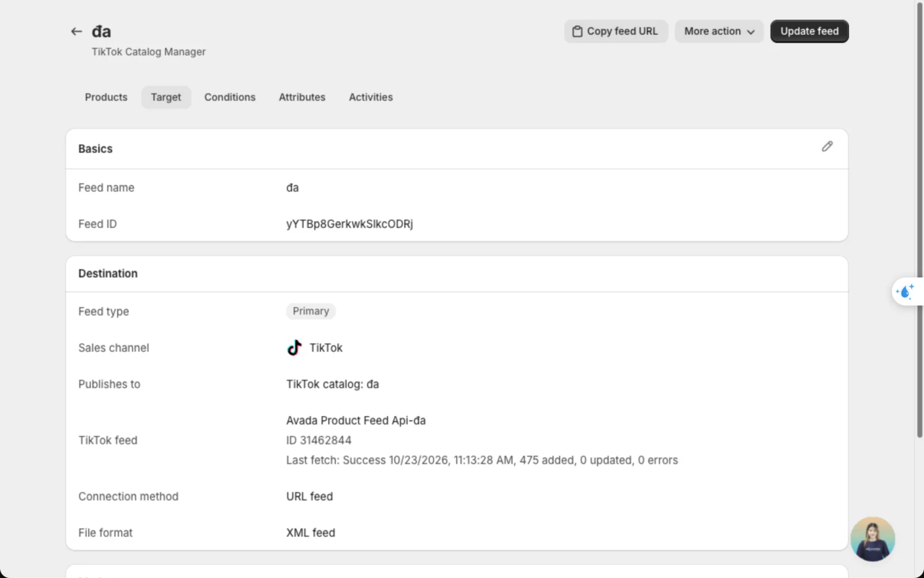
Task: Edit Basics with the pencil icon
Action: (827, 147)
